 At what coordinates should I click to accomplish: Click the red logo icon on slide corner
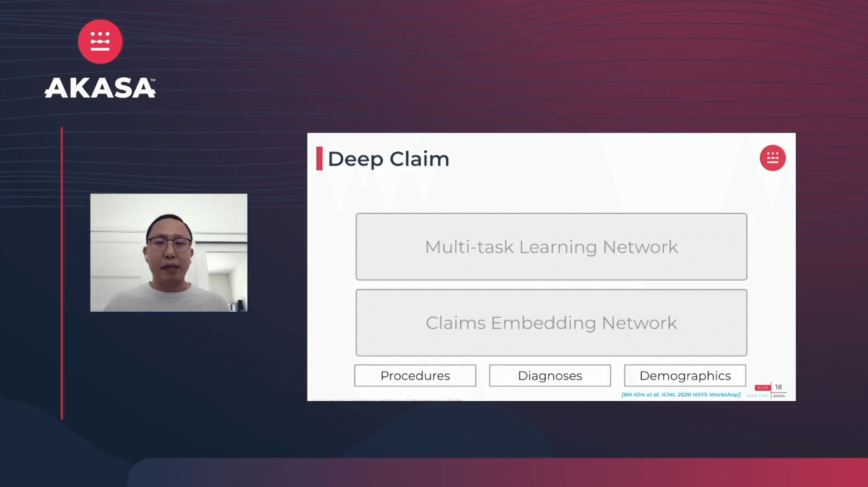[x=772, y=158]
